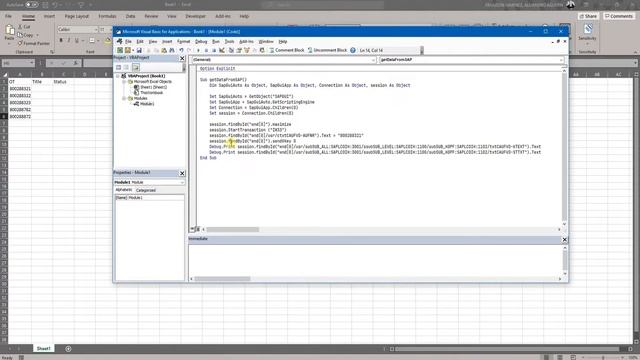Open Excel font name Calibri dropdown

point(96,30)
